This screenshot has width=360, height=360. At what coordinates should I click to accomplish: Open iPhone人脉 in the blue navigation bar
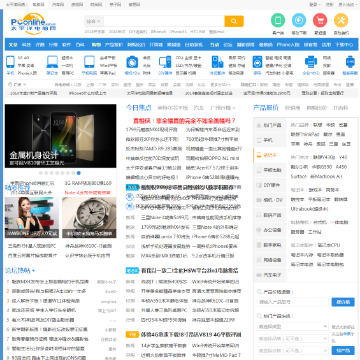tap(288, 45)
